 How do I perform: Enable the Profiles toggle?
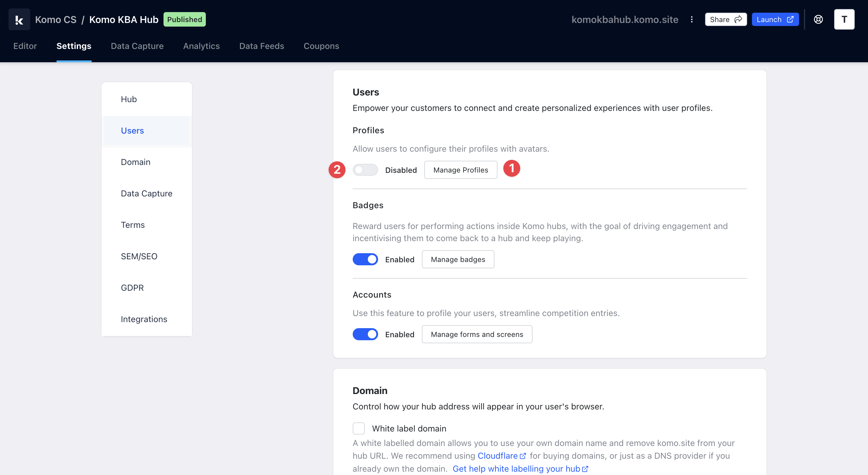click(x=365, y=170)
